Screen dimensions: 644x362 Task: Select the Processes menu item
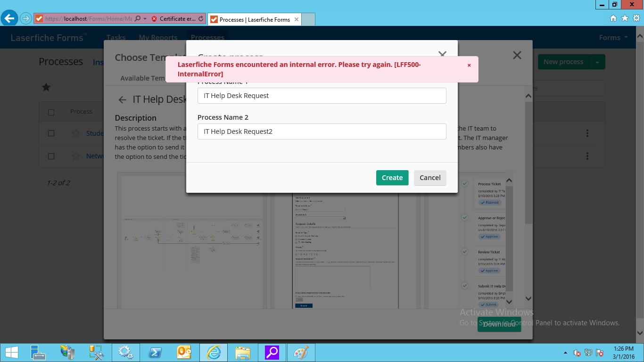207,38
